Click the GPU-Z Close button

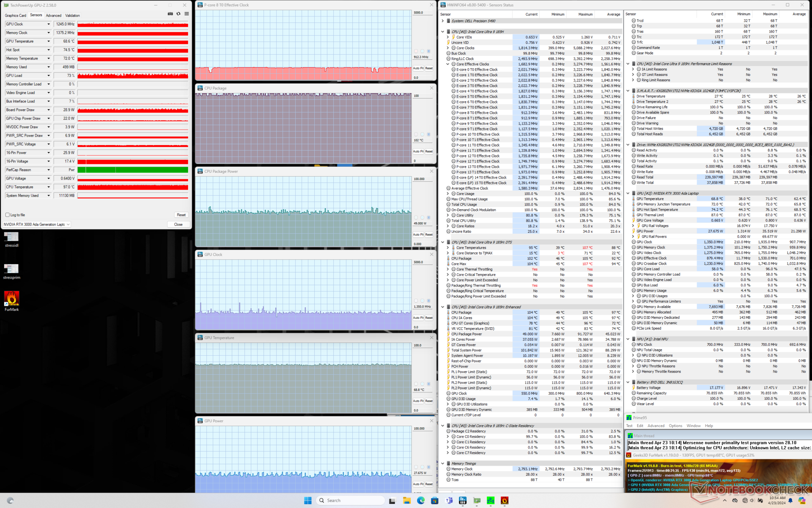pyautogui.click(x=178, y=224)
